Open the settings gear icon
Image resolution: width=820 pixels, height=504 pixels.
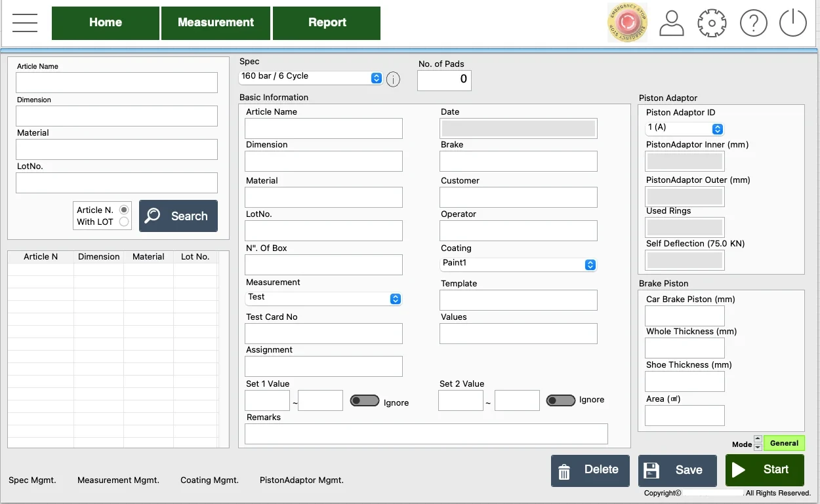[x=712, y=24]
